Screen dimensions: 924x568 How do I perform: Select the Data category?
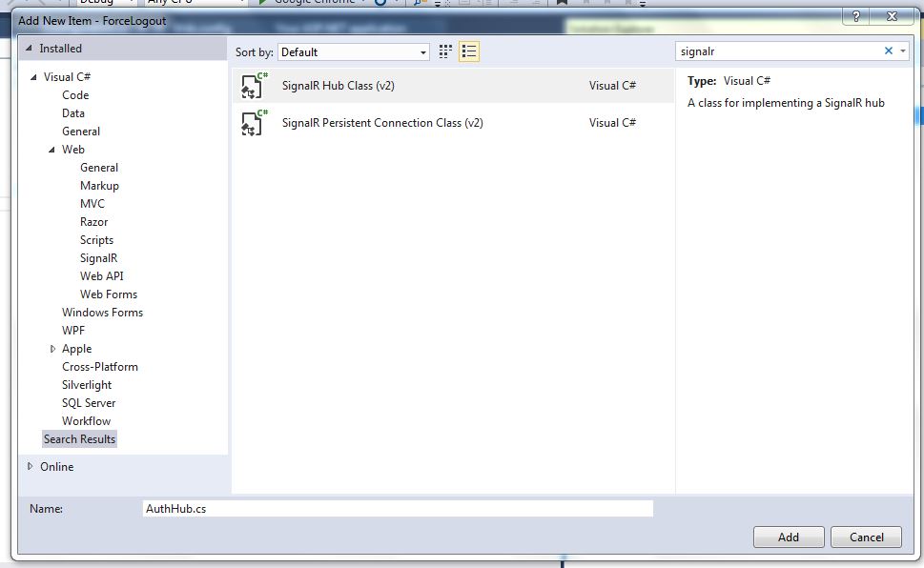point(73,113)
